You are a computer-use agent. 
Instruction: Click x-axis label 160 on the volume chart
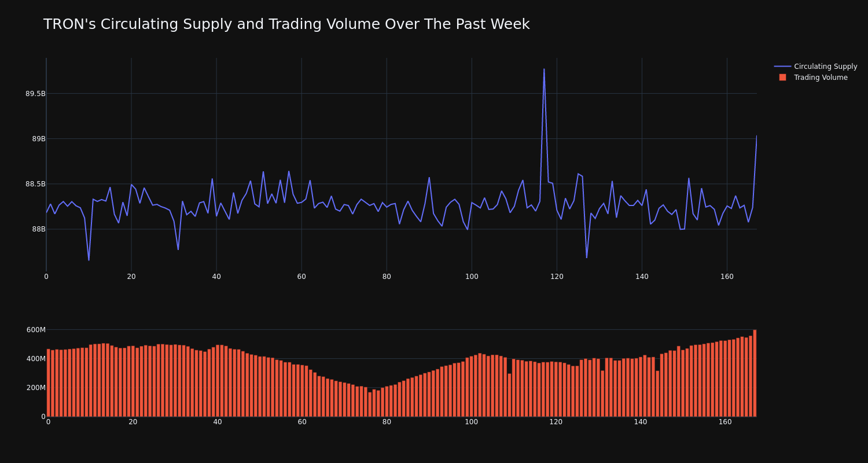[725, 422]
